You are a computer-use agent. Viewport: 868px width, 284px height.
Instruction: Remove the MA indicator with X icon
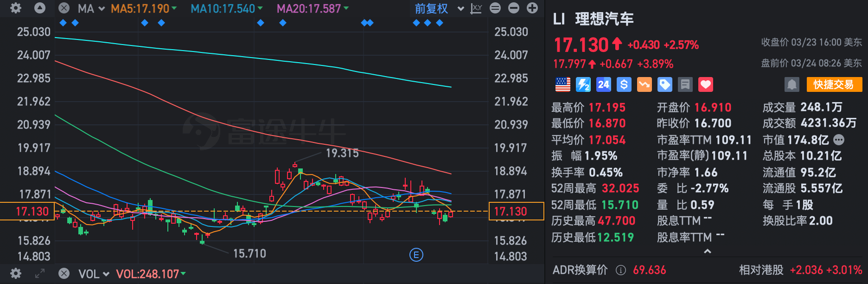click(64, 8)
